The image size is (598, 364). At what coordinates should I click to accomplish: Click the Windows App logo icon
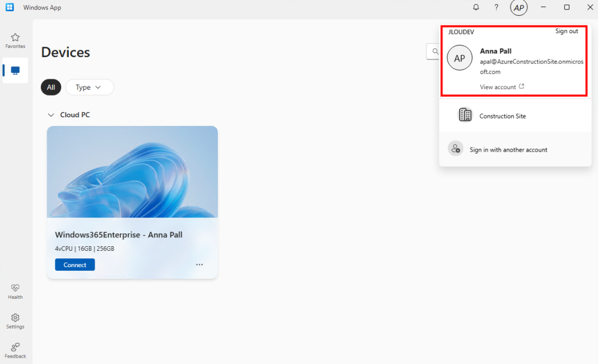[x=10, y=8]
